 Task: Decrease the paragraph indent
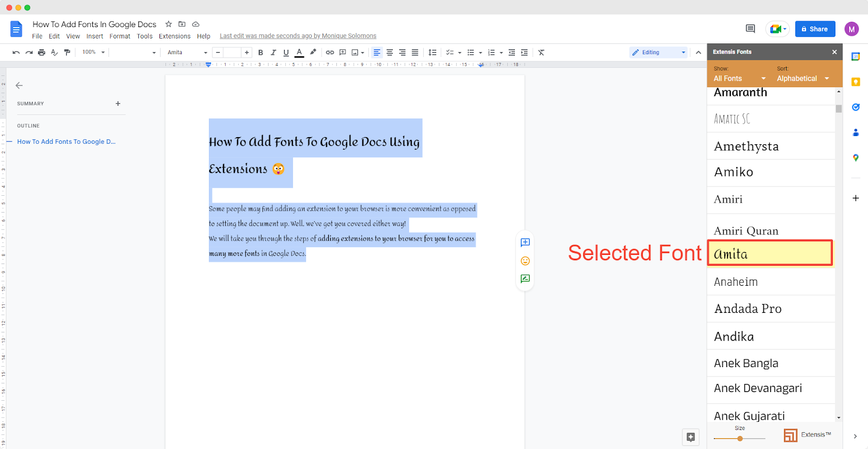[x=512, y=53]
